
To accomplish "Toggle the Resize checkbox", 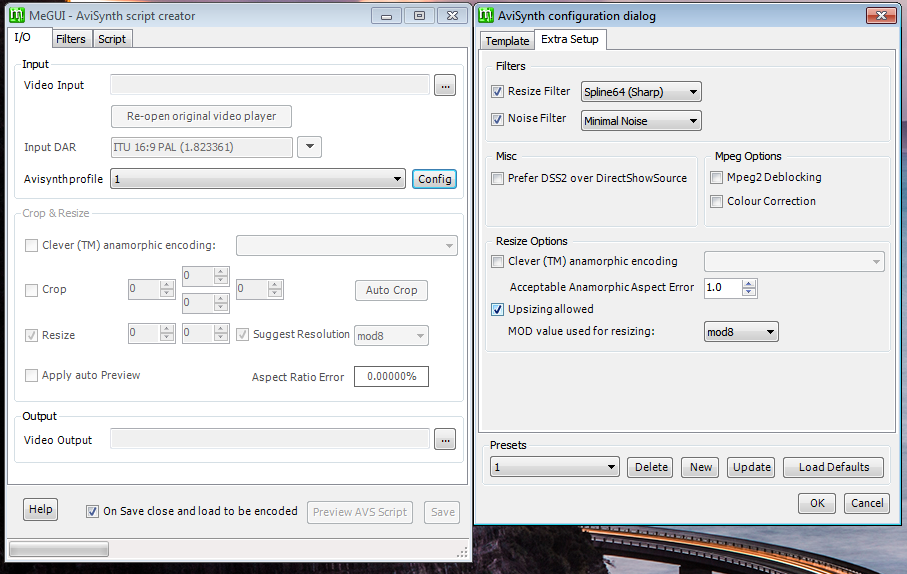I will point(31,336).
